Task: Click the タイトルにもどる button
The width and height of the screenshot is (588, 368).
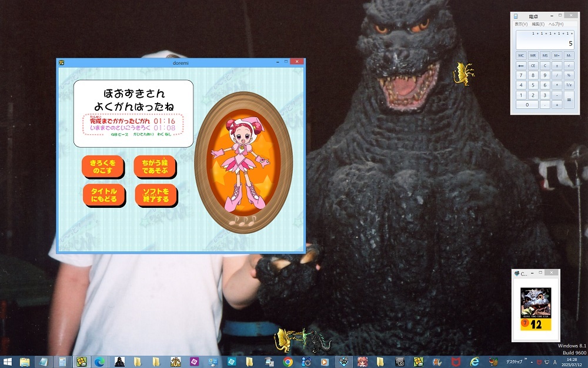Action: click(x=104, y=195)
